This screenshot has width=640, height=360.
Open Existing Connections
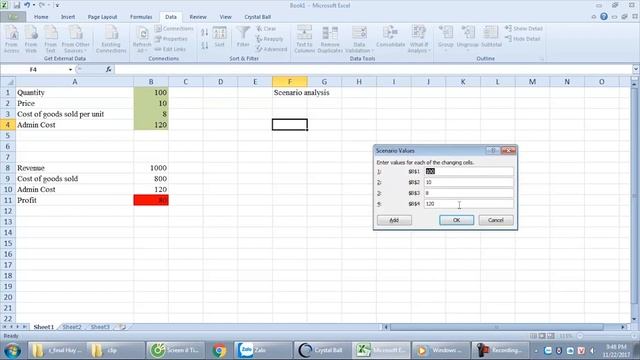click(111, 39)
